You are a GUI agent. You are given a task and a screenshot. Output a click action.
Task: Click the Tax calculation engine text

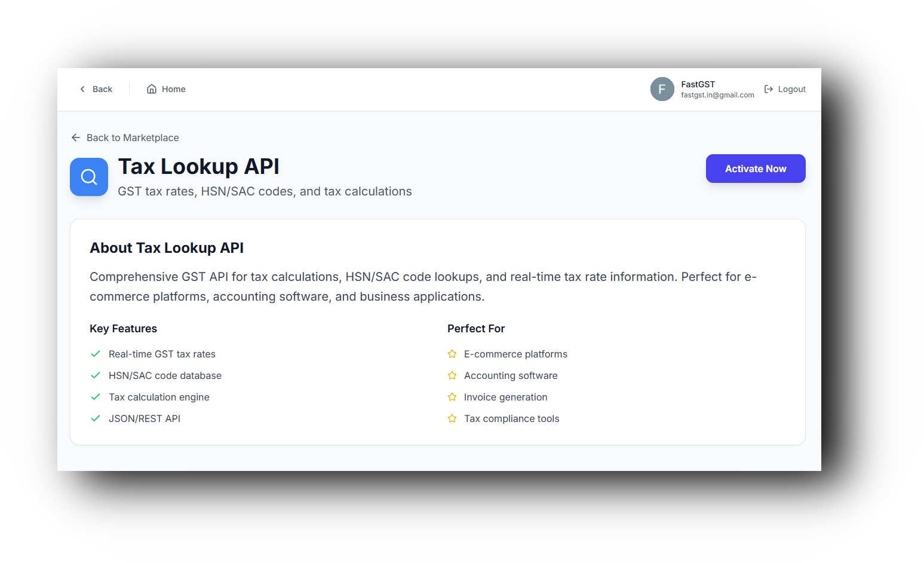[159, 397]
